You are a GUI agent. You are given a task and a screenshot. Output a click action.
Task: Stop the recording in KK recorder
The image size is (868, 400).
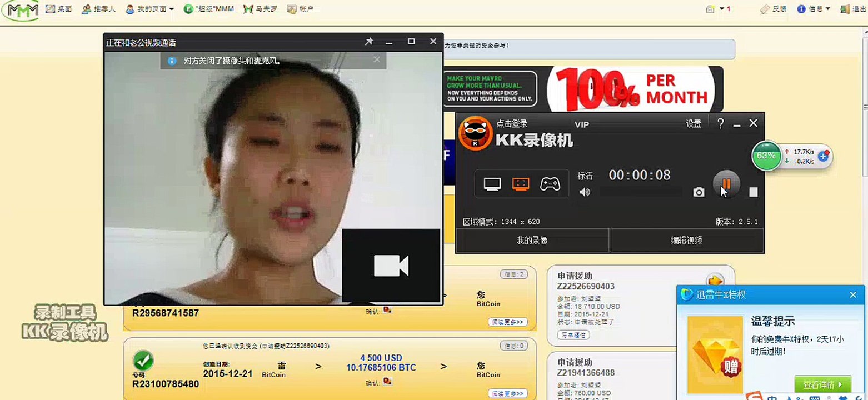pyautogui.click(x=753, y=192)
